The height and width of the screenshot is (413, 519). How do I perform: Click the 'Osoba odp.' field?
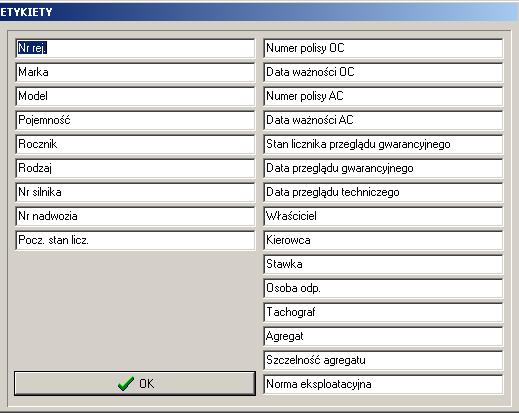pos(383,288)
